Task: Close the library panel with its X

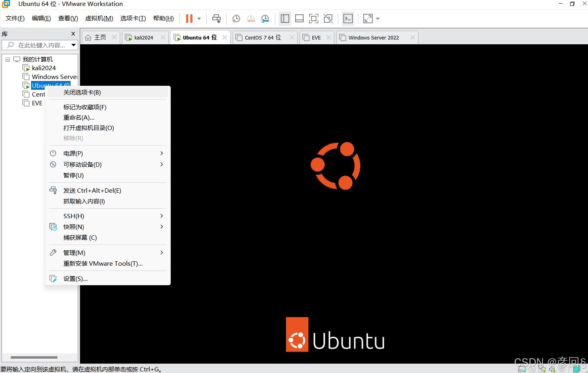Action: click(73, 34)
